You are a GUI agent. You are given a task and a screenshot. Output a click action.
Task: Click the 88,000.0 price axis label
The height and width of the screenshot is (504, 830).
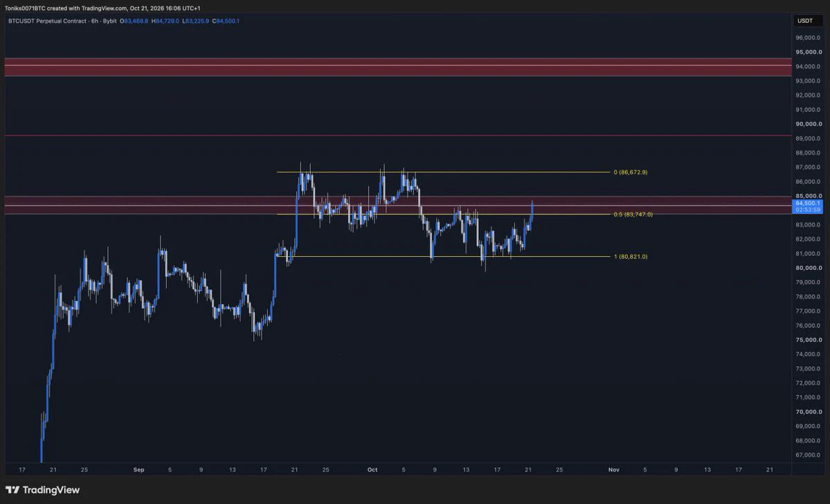809,153
